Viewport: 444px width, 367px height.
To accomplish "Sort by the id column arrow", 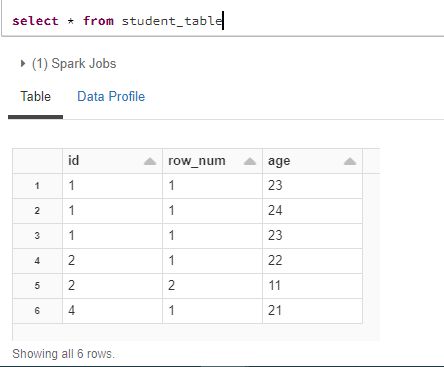I will pyautogui.click(x=150, y=162).
